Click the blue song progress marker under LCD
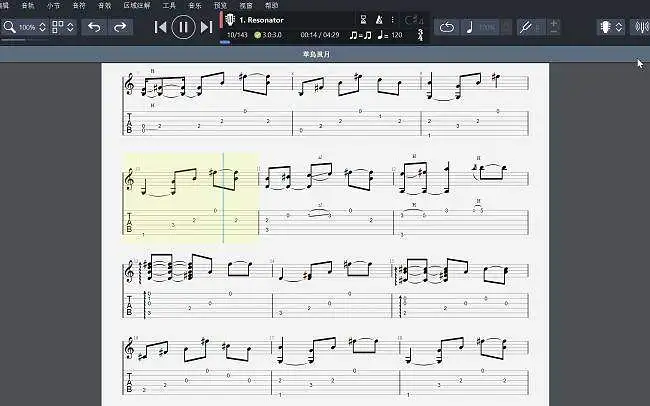The image size is (650, 406). coord(225,42)
